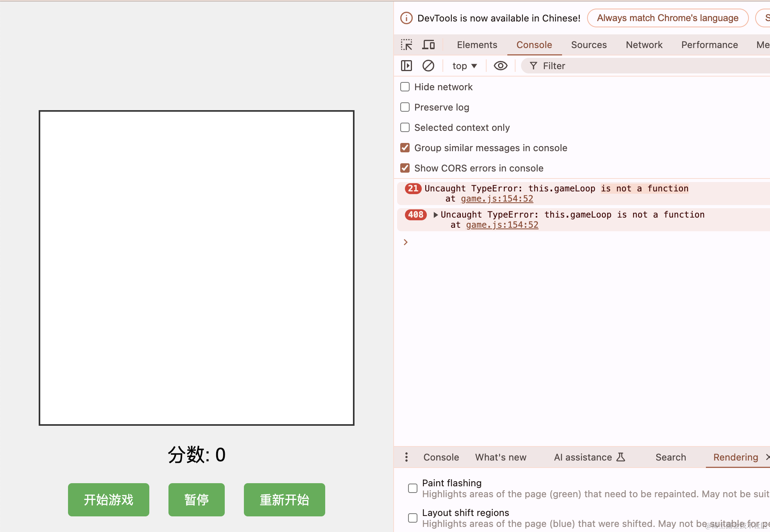
Task: Open the top context dropdown
Action: pos(465,66)
